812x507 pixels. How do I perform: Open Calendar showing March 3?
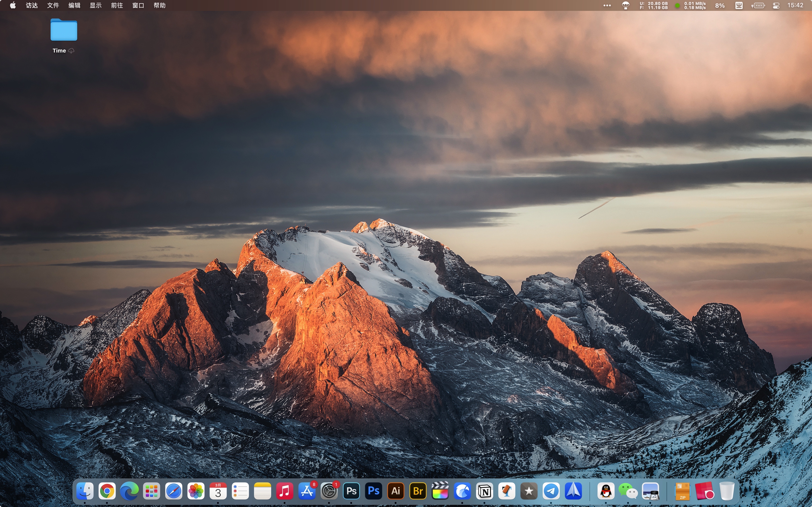point(218,490)
